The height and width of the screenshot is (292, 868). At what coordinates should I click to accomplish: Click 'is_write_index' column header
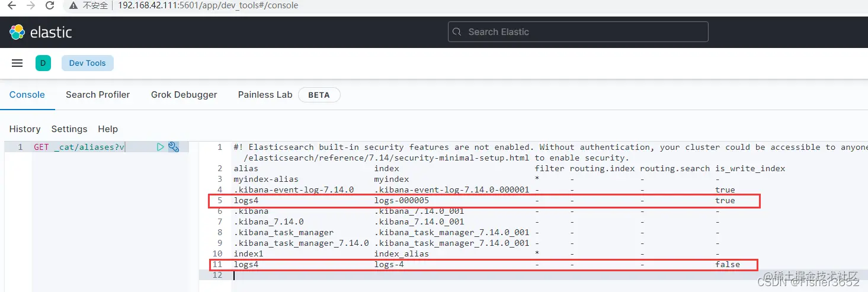pos(750,168)
